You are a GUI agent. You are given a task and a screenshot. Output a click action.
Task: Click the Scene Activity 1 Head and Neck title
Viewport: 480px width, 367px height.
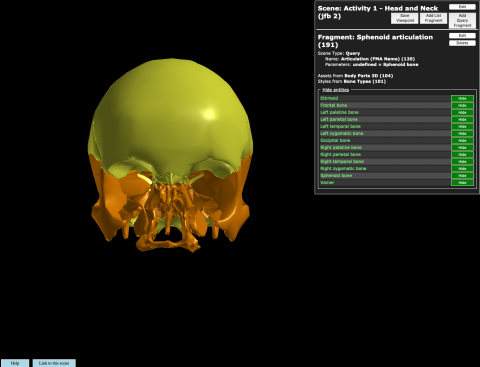pyautogui.click(x=377, y=12)
